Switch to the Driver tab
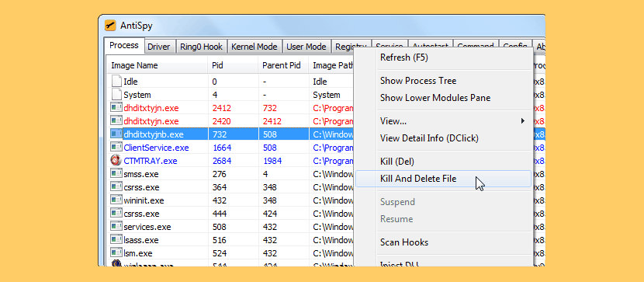The image size is (644, 282). [159, 47]
